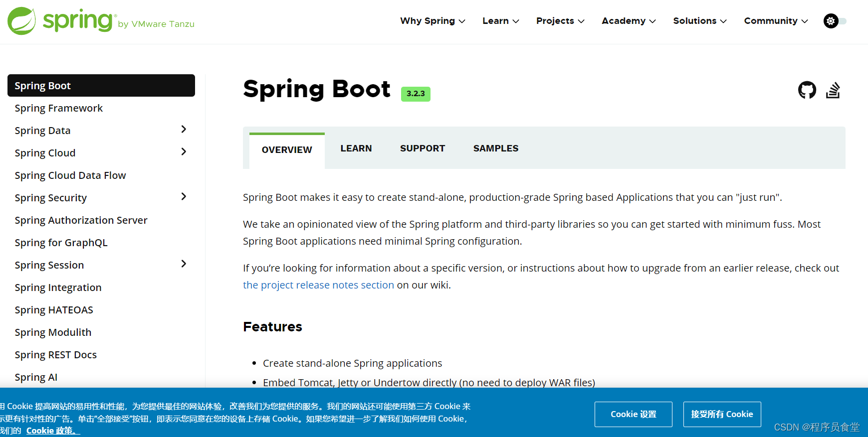Open Spring AI project
868x437 pixels.
tap(36, 377)
